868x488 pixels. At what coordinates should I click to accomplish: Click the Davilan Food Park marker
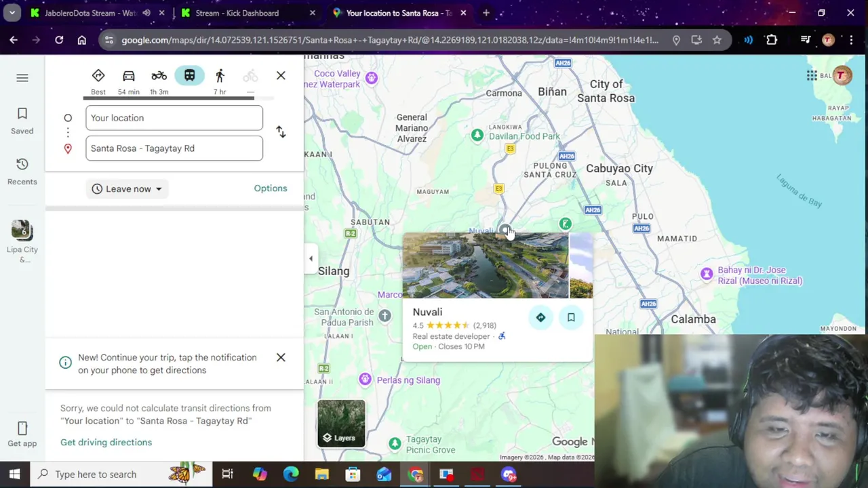477,136
